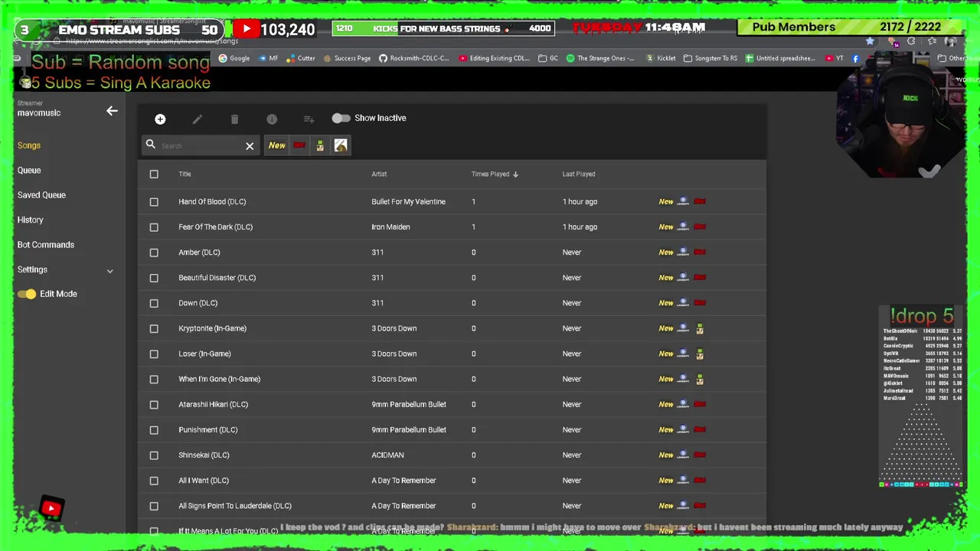
Task: Click the New tag on Hand Of Blood row
Action: tap(666, 202)
